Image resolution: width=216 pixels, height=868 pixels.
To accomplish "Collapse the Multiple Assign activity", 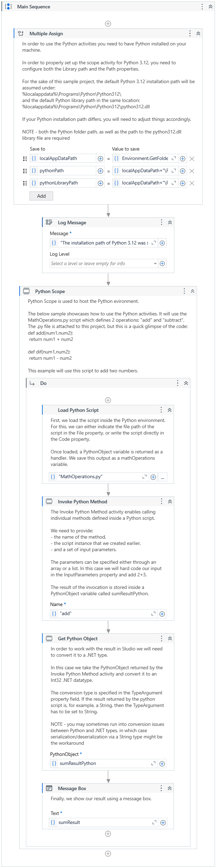I will [x=198, y=34].
